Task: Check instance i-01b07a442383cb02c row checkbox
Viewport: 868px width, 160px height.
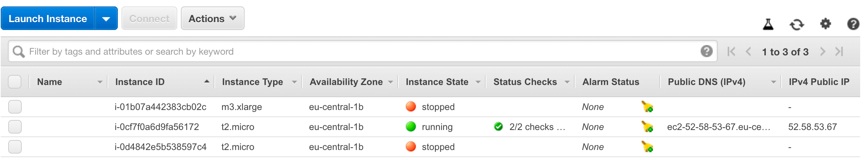Action: point(15,106)
